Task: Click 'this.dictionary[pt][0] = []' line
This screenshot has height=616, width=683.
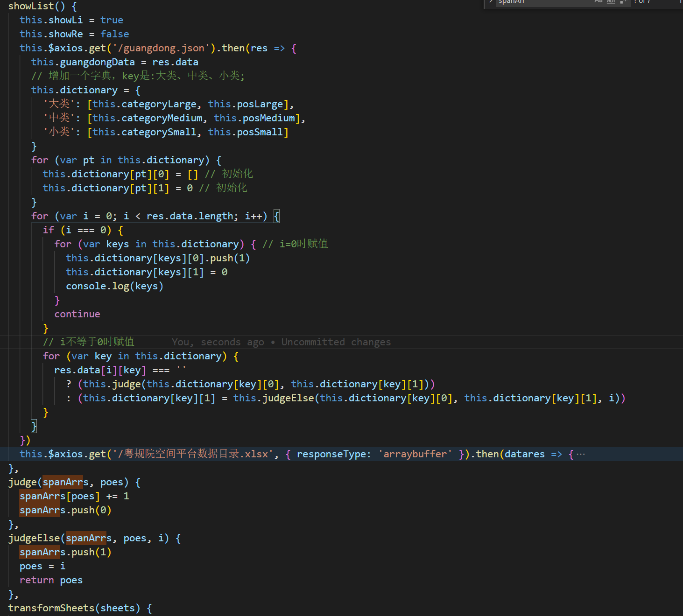Action: (x=120, y=174)
